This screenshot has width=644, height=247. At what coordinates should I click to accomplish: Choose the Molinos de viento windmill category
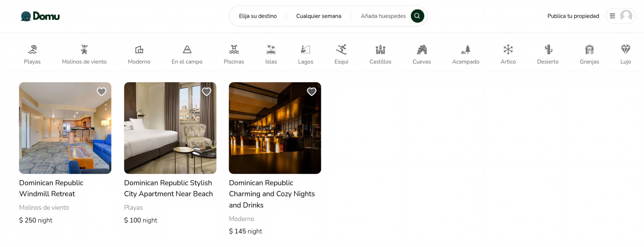(x=84, y=54)
